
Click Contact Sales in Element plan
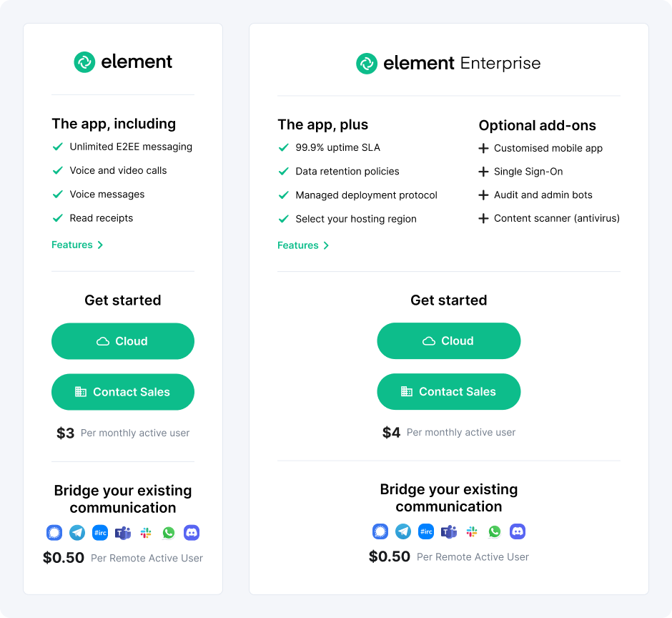123,392
